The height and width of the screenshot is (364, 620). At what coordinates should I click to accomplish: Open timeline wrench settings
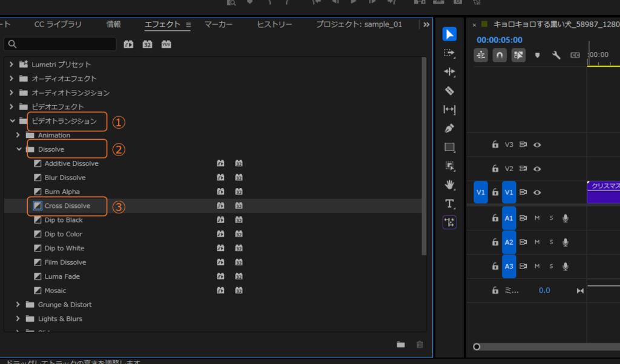click(556, 55)
